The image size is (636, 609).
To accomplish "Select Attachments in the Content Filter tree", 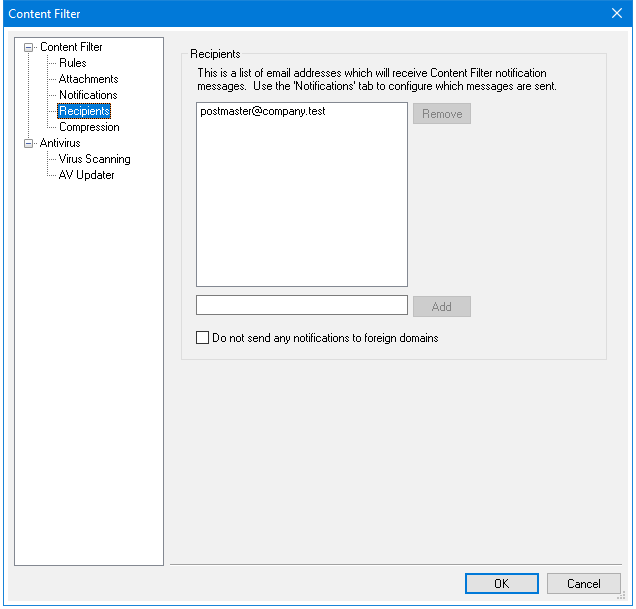I will 88,79.
